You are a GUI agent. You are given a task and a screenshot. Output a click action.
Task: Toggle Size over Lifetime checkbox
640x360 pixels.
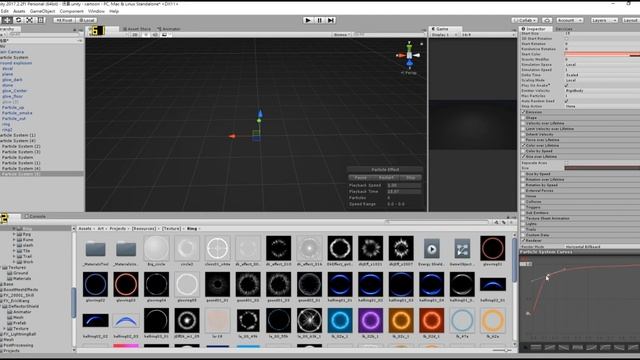(523, 156)
